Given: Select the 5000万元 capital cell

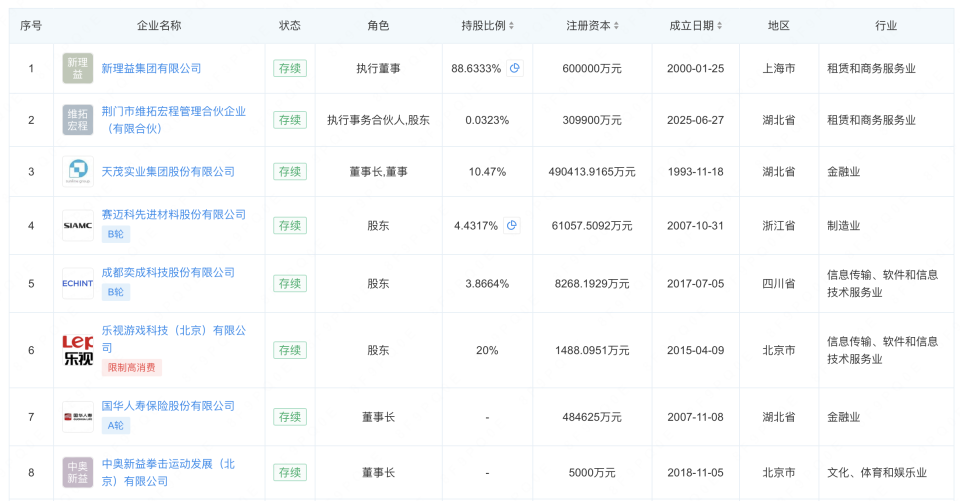Looking at the screenshot, I should click(592, 472).
